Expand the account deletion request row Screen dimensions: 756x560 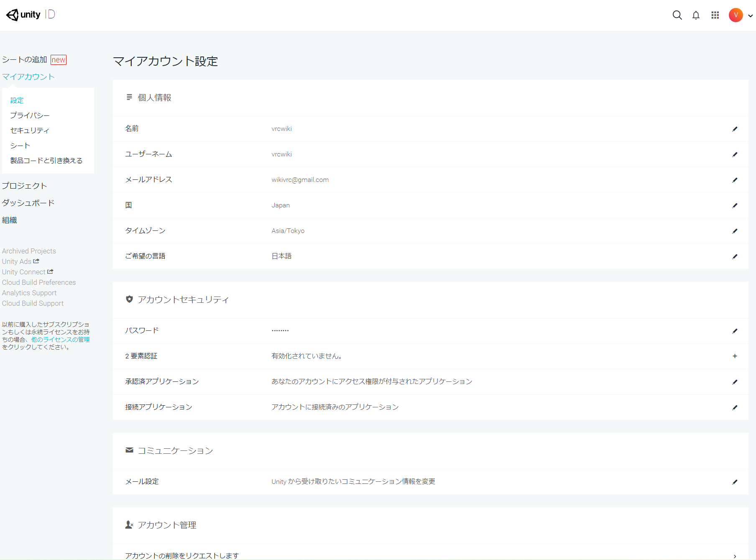[x=735, y=556]
